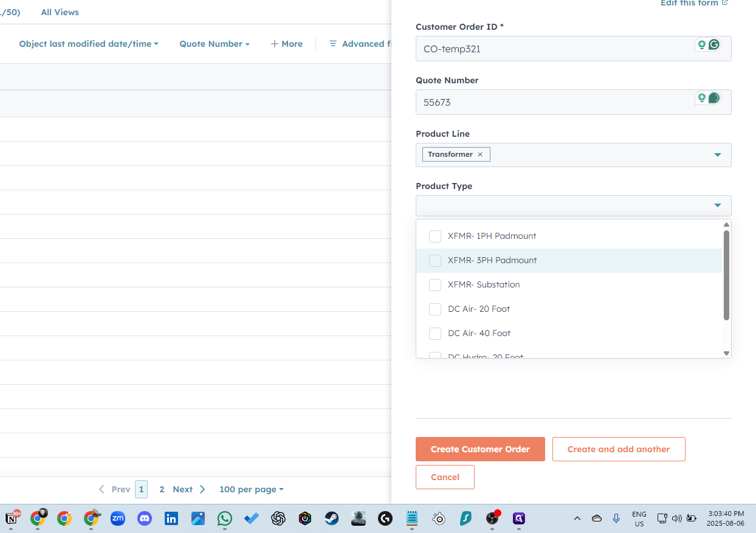Tick the XFMR- 3PH Padmount checkbox

point(435,260)
